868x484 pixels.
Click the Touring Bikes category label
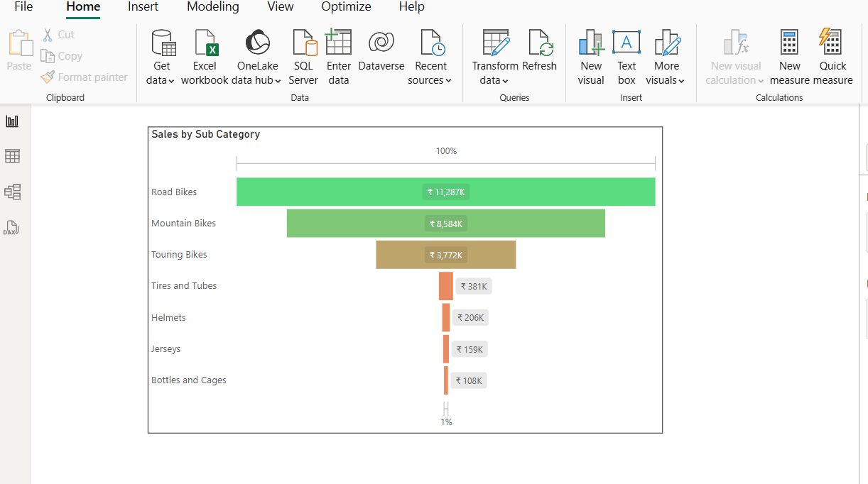(179, 254)
